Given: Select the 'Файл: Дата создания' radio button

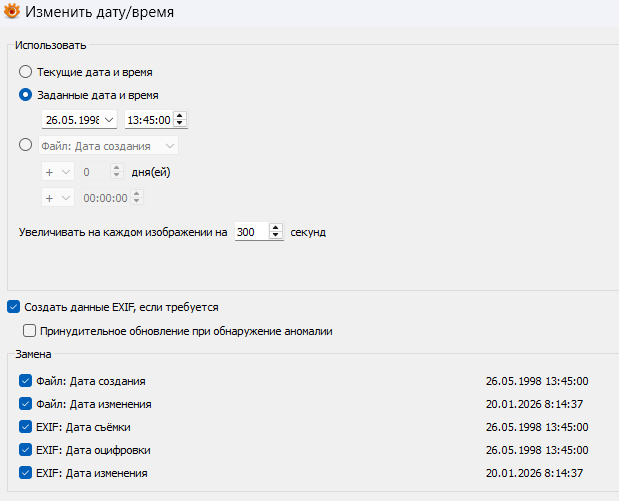Looking at the screenshot, I should 26,145.
